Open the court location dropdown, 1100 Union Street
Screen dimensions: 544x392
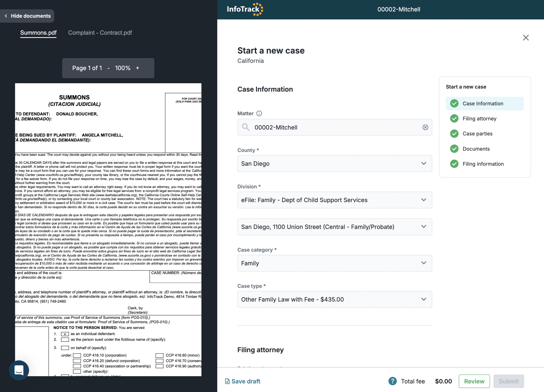coord(335,227)
